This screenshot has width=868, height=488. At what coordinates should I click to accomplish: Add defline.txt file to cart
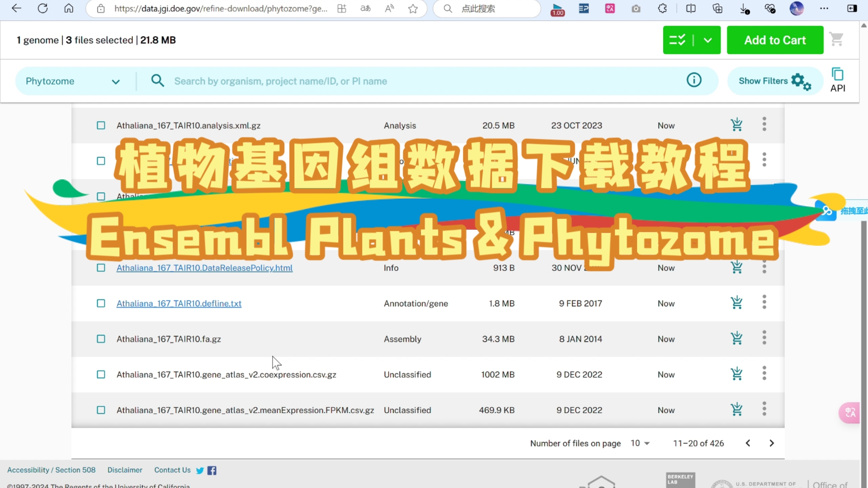tap(736, 303)
